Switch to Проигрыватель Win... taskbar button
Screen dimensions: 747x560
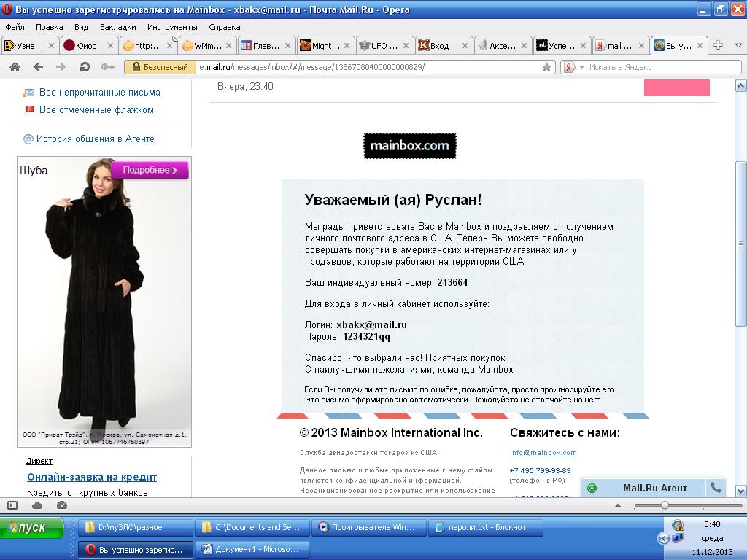(369, 528)
